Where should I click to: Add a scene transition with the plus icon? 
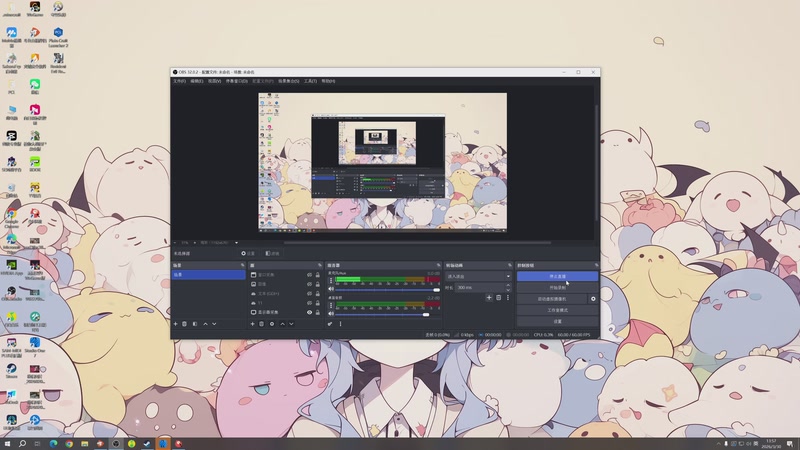(x=489, y=297)
